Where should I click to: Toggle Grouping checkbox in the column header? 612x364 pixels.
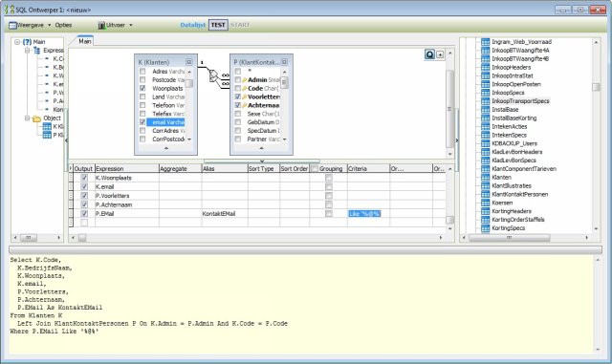click(x=315, y=168)
